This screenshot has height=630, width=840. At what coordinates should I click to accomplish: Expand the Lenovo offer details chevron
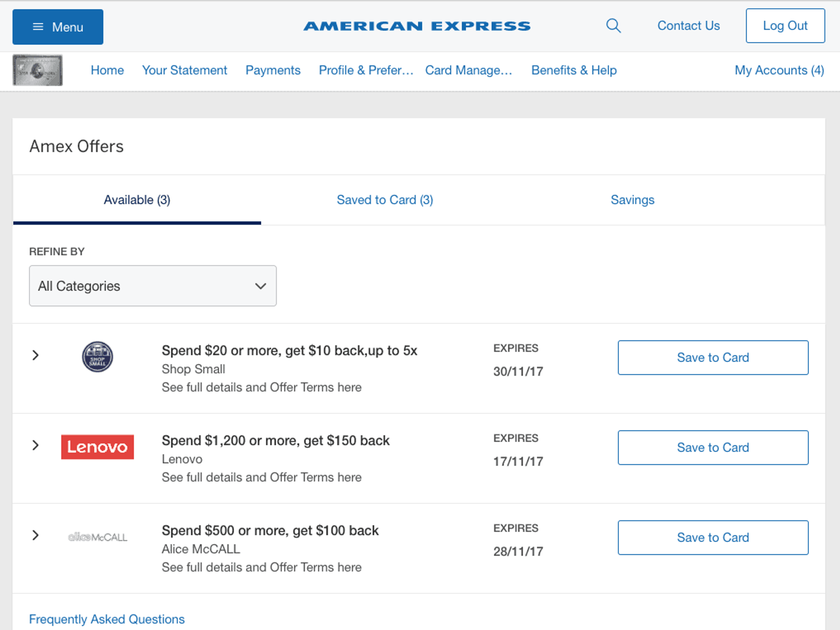[35, 445]
